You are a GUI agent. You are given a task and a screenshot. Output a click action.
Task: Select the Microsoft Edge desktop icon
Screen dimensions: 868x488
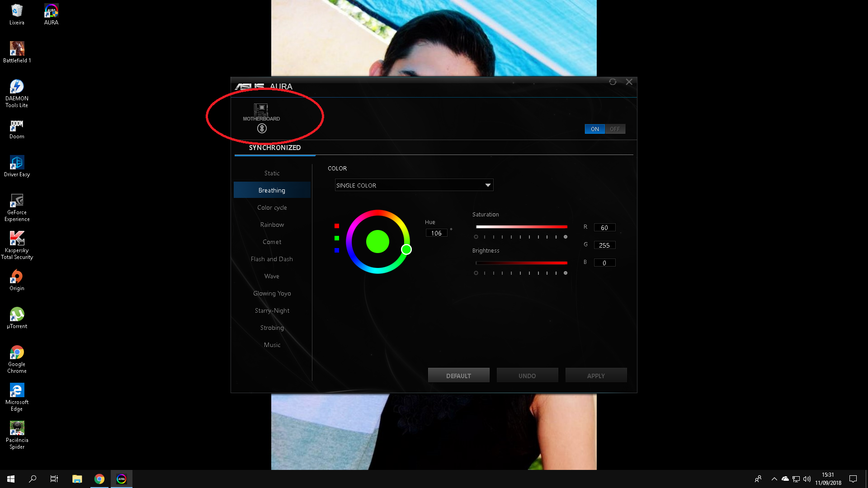17,397
